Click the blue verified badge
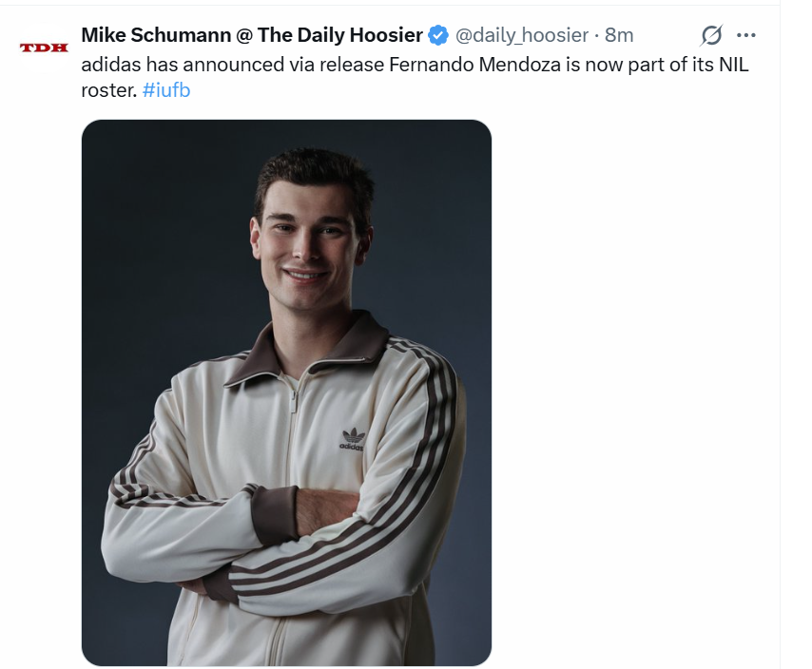 coord(437,36)
